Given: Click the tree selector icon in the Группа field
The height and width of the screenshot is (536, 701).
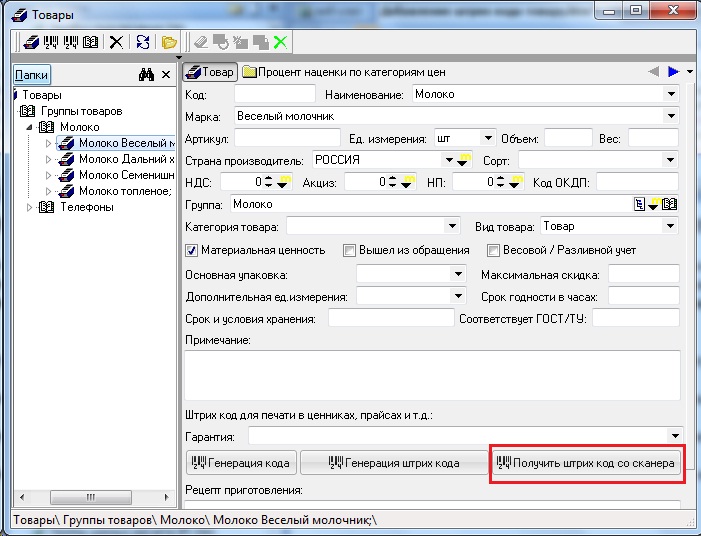Looking at the screenshot, I should (640, 204).
